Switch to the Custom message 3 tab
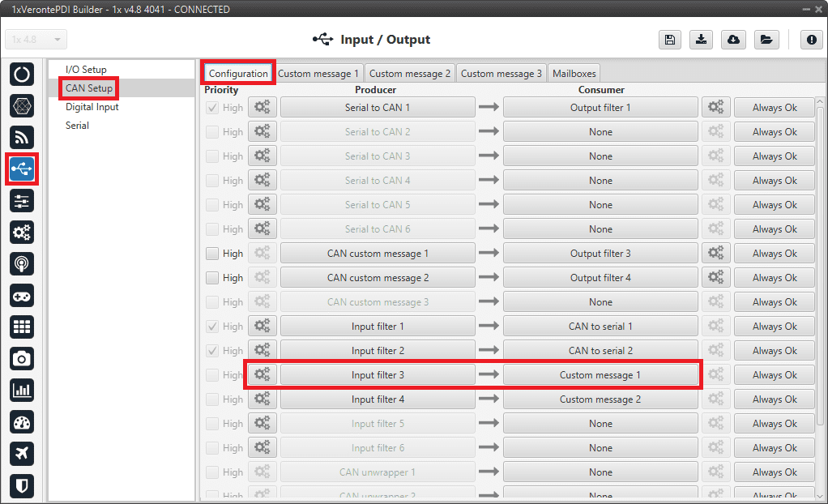 coord(501,74)
